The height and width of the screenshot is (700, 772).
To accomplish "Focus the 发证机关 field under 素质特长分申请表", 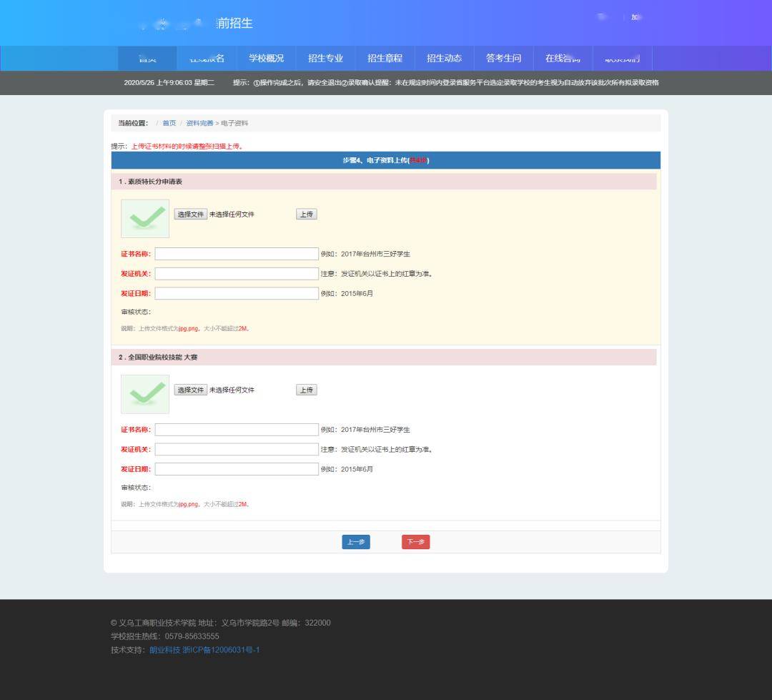I will 237,273.
